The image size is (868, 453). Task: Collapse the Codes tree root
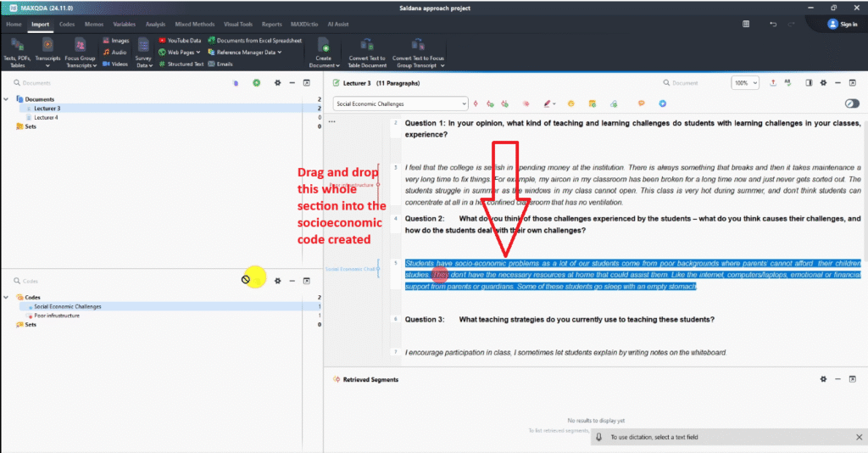[x=7, y=298]
